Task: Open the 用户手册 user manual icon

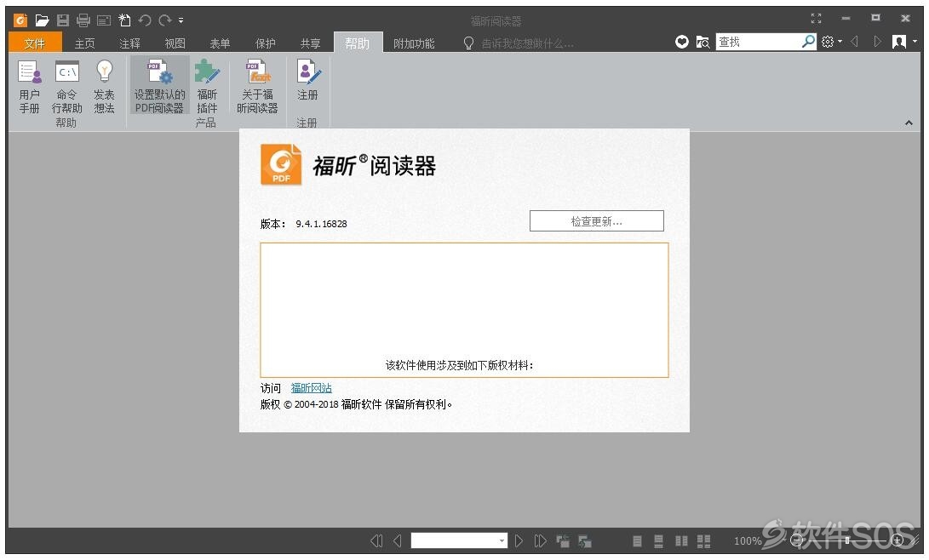Action: [29, 87]
